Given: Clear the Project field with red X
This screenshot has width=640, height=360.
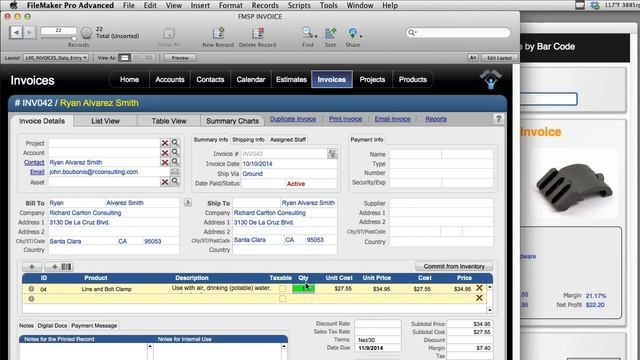Looking at the screenshot, I should point(164,143).
